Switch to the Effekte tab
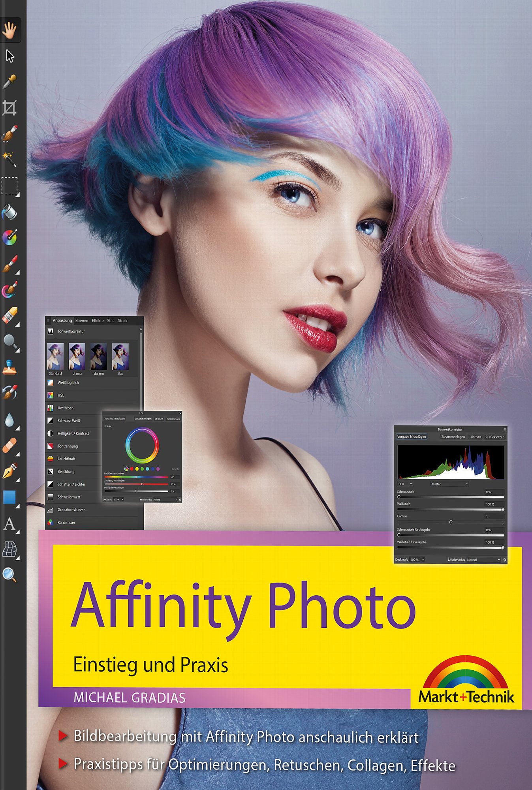 [98, 320]
